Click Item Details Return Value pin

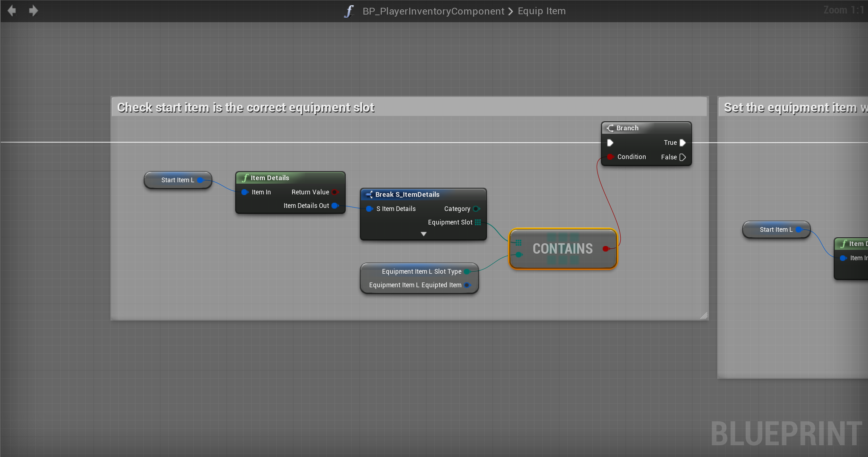(x=335, y=192)
